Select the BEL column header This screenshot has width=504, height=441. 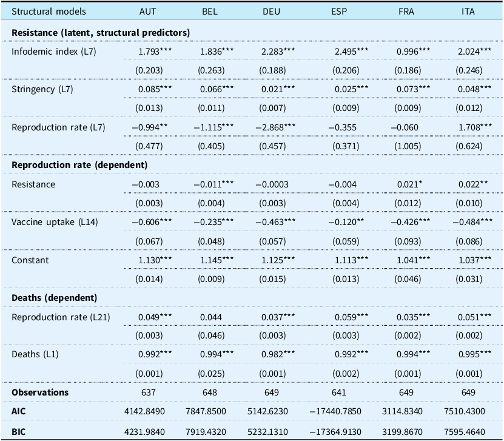tap(210, 12)
